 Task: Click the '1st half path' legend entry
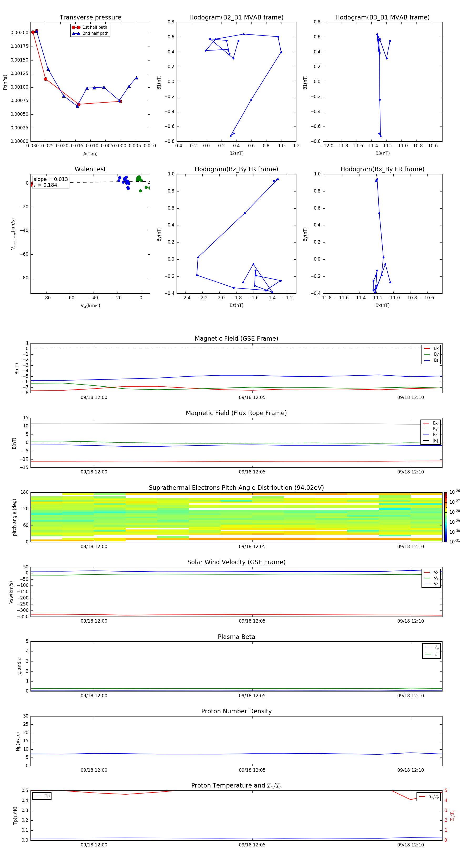[x=90, y=27]
